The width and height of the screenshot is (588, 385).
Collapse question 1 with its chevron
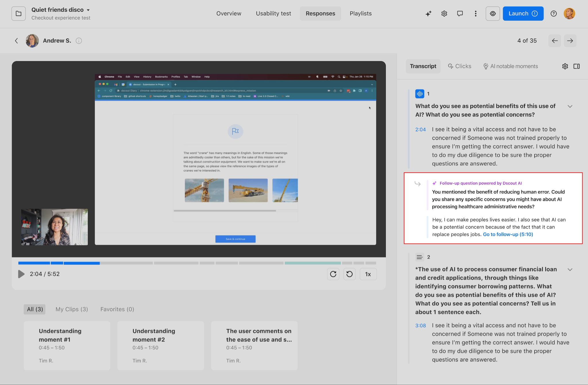[x=570, y=106]
